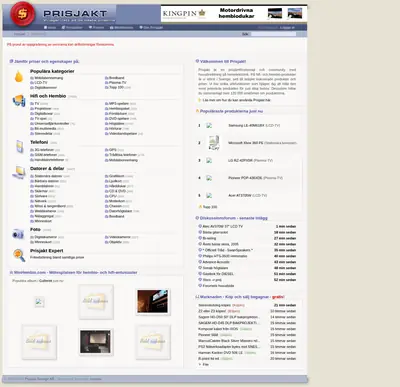Open the Chassin category link
The image size is (400, 387).
pyautogui.click(x=115, y=206)
